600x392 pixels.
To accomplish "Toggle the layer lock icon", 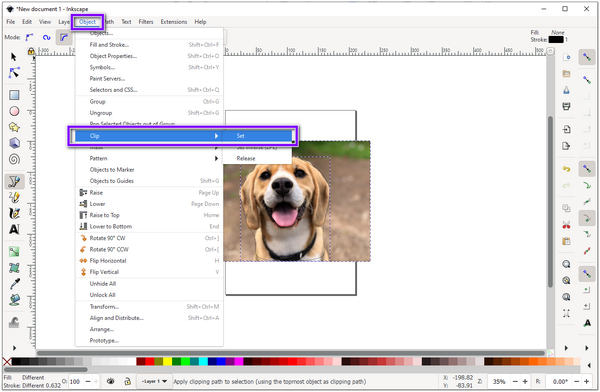I will click(x=127, y=381).
